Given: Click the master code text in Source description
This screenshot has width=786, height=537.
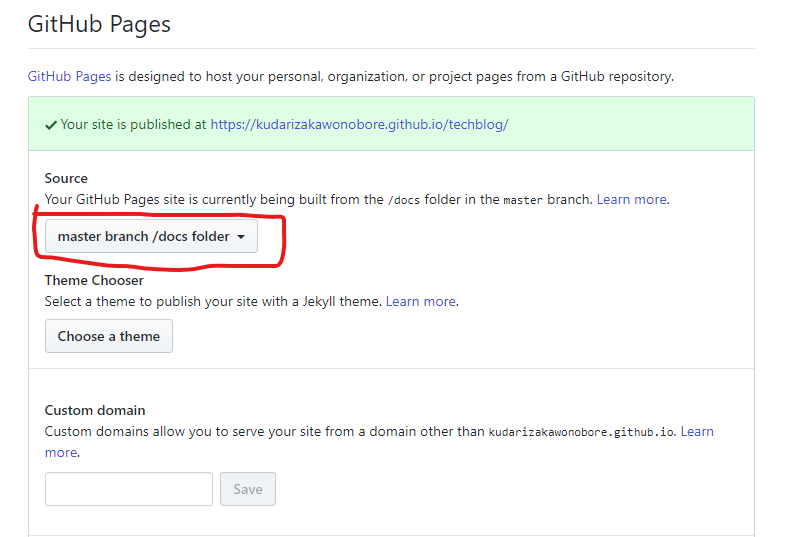Looking at the screenshot, I should [x=523, y=200].
